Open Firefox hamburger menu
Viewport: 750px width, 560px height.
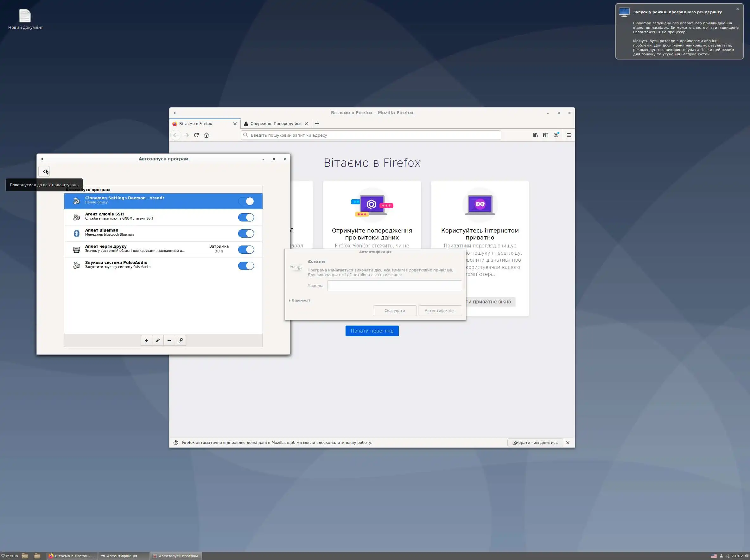pyautogui.click(x=569, y=135)
